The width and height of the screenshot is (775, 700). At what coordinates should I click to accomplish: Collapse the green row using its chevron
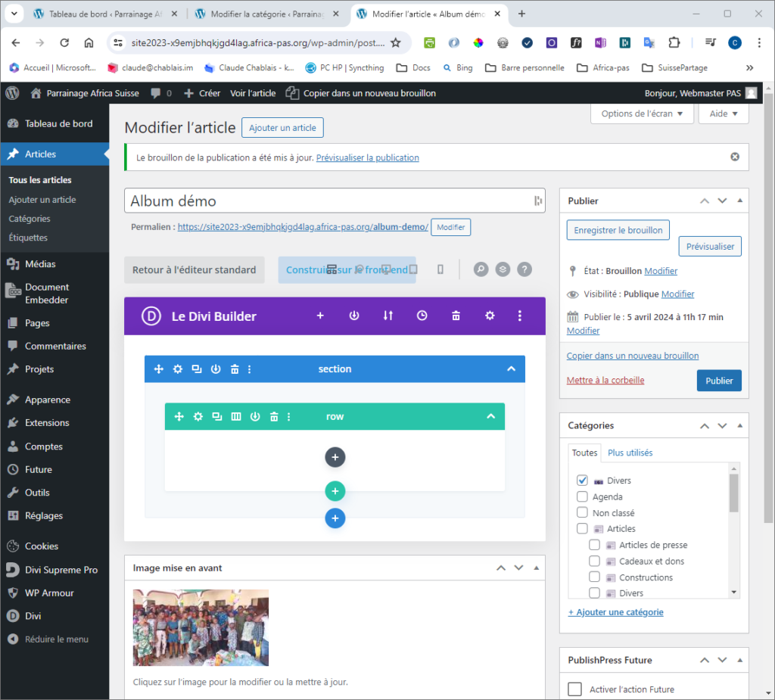[x=490, y=416]
